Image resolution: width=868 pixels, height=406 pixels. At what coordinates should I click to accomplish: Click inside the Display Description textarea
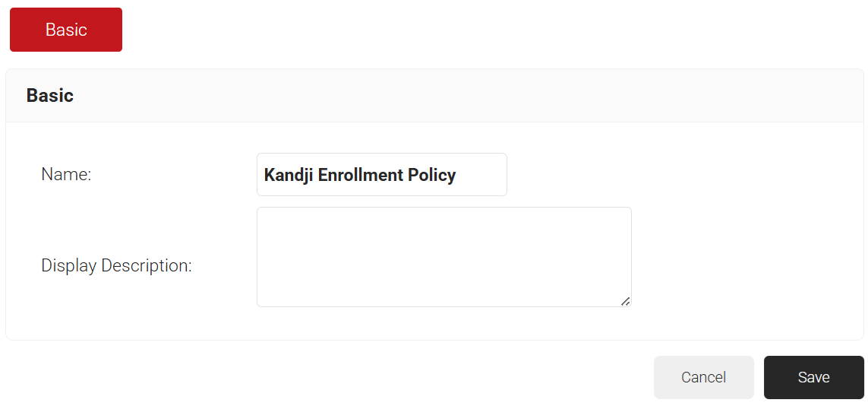click(443, 257)
